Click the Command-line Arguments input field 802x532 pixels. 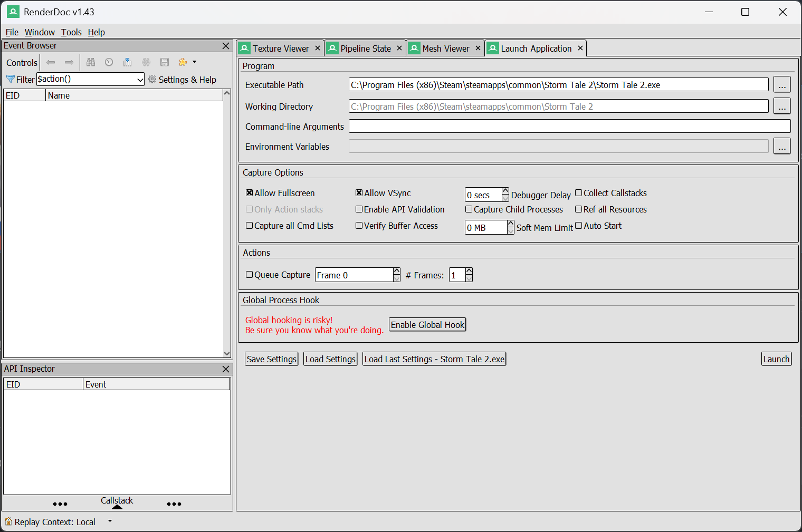pos(569,126)
